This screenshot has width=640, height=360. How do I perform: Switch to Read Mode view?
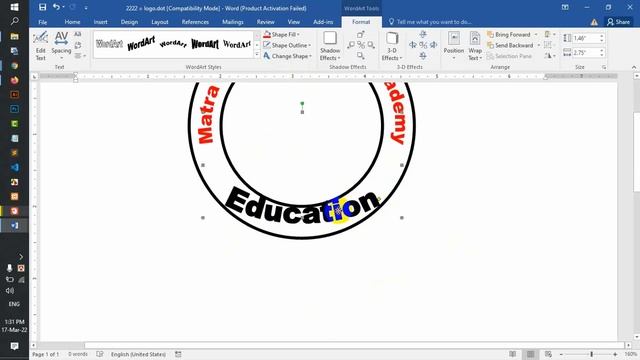coord(513,354)
